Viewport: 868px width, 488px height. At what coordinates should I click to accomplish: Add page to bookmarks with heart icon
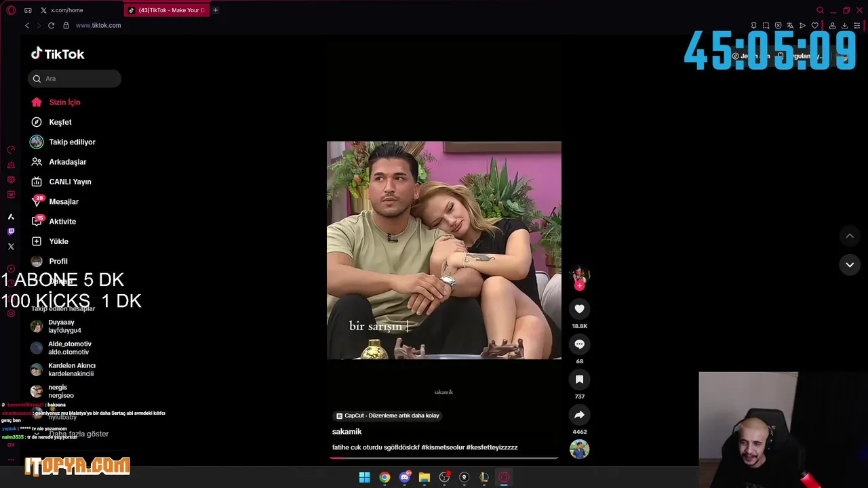tap(814, 26)
